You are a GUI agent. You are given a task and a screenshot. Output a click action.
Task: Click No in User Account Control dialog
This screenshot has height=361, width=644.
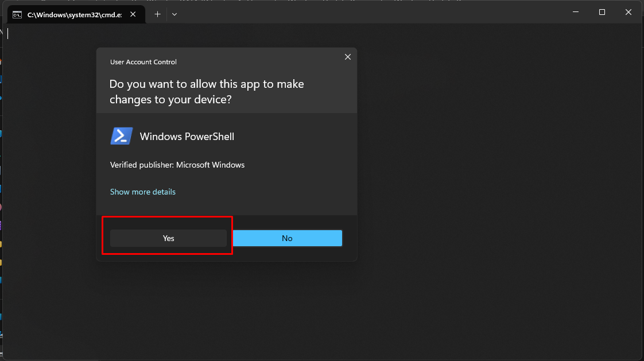[x=287, y=238]
